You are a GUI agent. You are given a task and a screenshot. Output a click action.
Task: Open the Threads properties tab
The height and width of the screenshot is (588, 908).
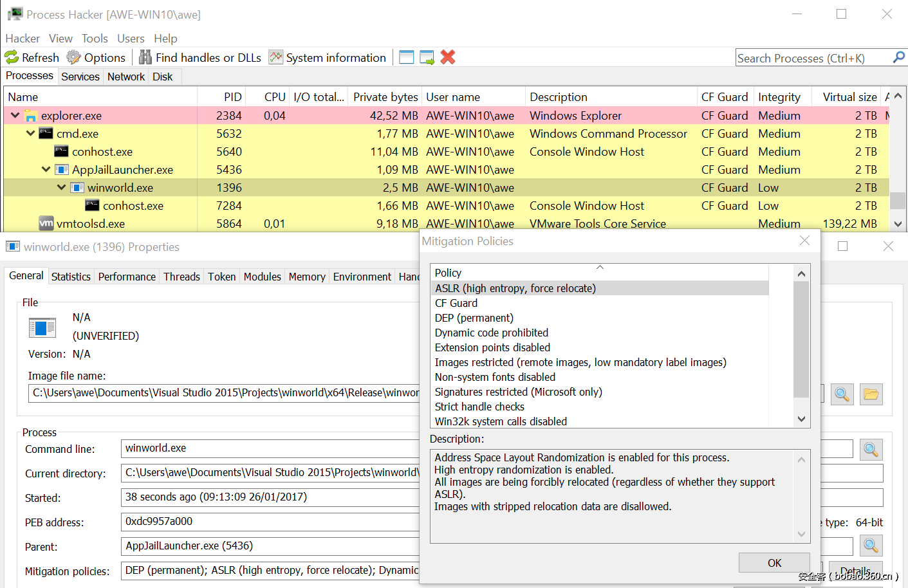coord(181,277)
